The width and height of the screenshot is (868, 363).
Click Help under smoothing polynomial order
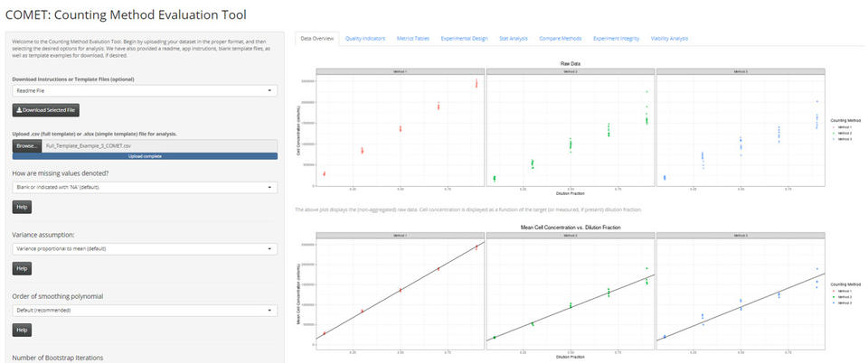[22, 330]
